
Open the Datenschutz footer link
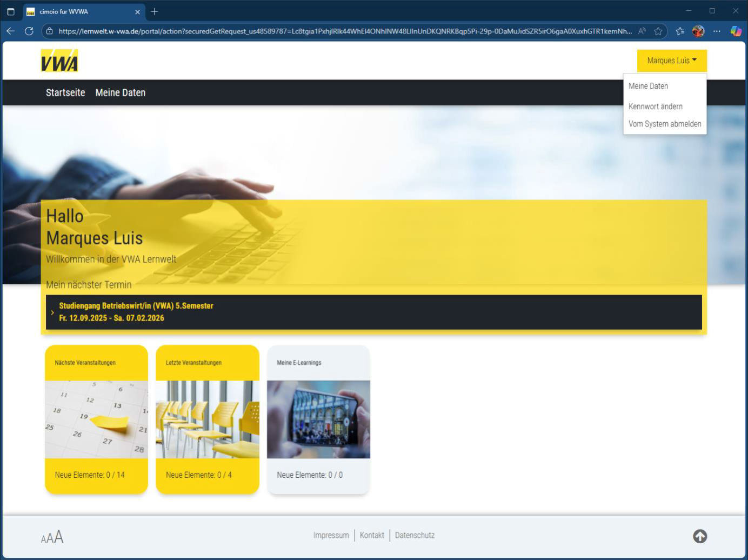[415, 535]
